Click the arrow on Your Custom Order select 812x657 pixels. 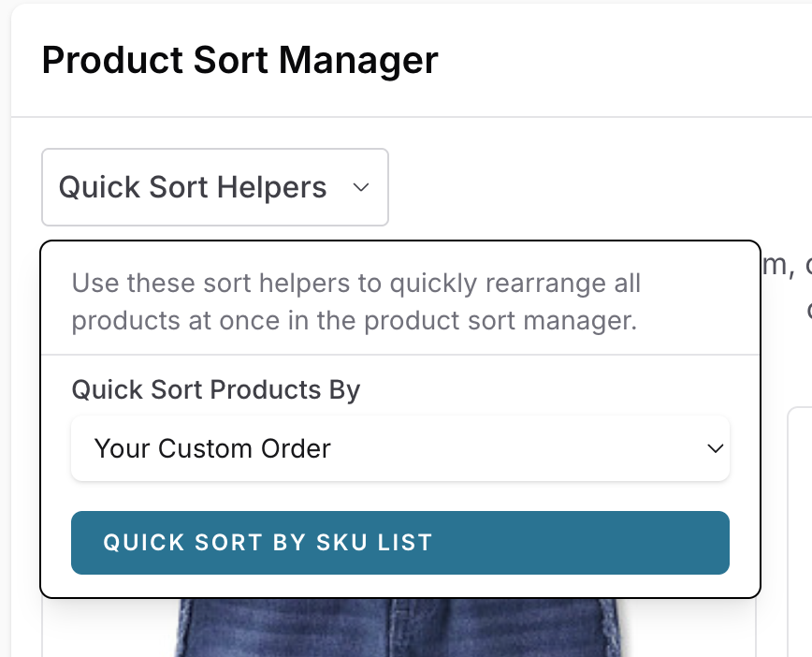click(x=715, y=448)
